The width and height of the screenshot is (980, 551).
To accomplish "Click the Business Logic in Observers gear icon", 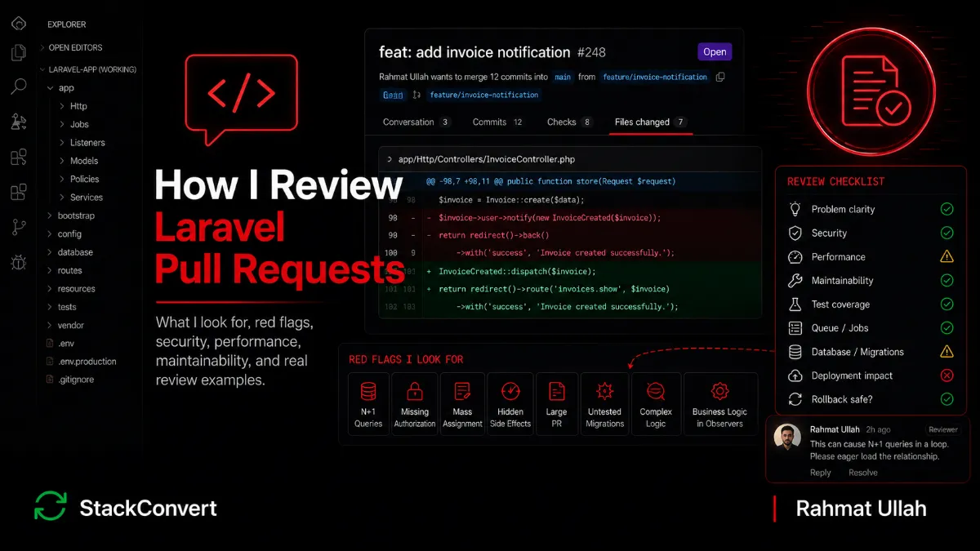I will [x=719, y=390].
